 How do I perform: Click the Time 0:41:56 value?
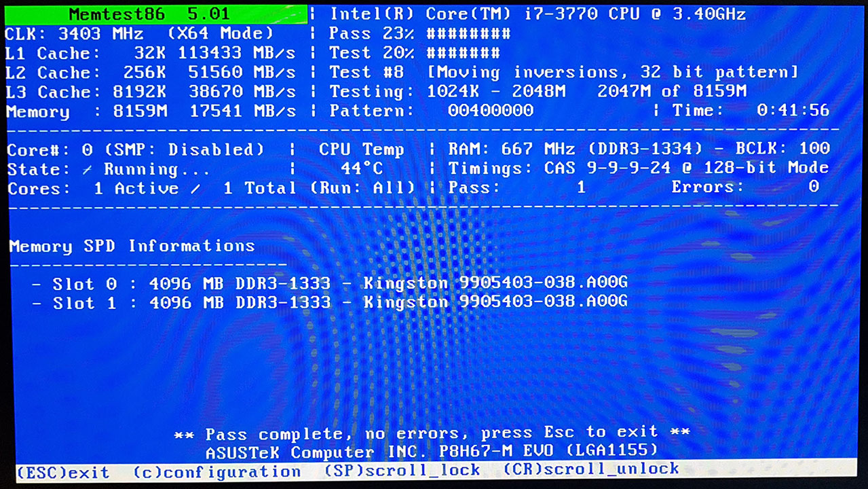click(751, 110)
